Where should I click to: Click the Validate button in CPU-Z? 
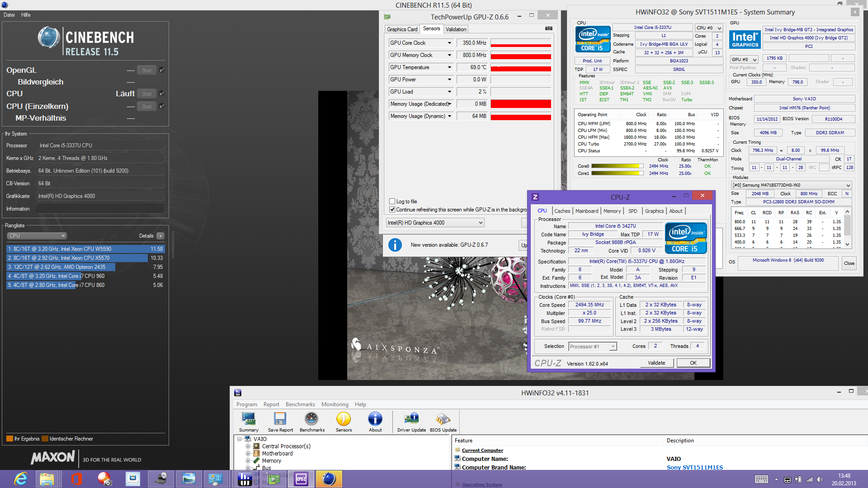(656, 363)
